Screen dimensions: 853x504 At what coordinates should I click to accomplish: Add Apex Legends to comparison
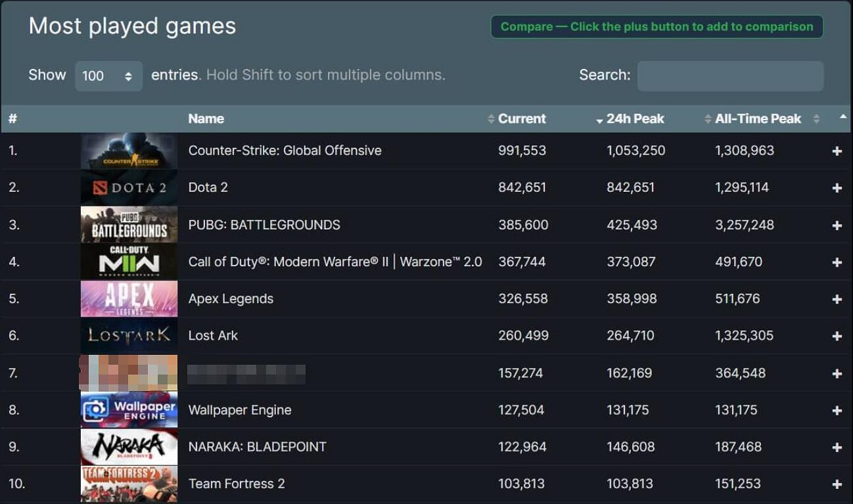pyautogui.click(x=836, y=298)
